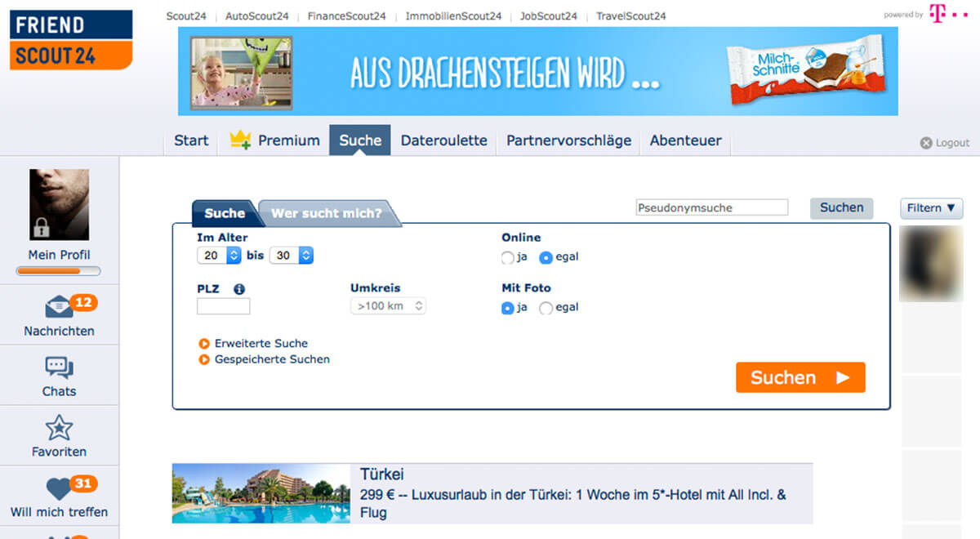Click the orange arrow beside Erweiterte Suche
Viewport: 980px width, 539px height.
click(204, 344)
